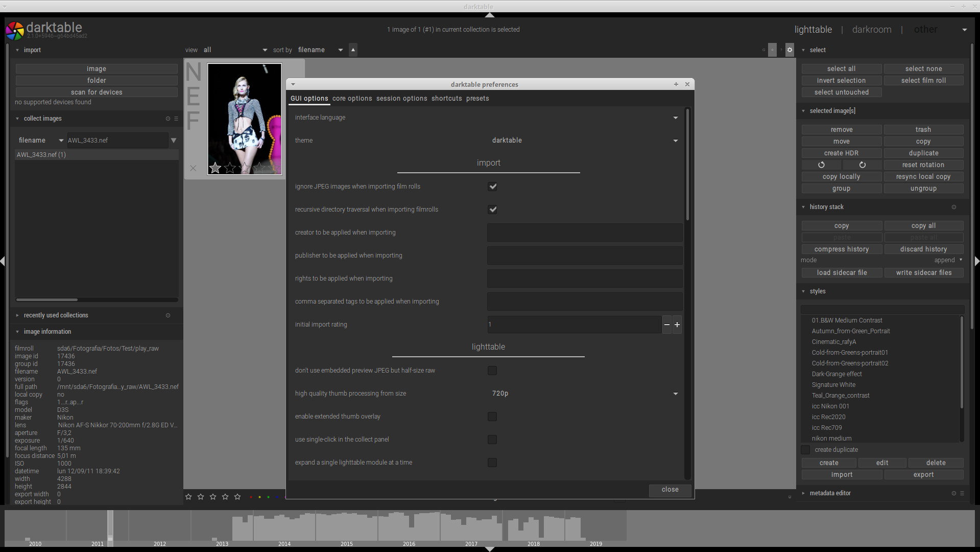980x552 pixels.
Task: Reset the metadata editor module
Action: coord(953,493)
